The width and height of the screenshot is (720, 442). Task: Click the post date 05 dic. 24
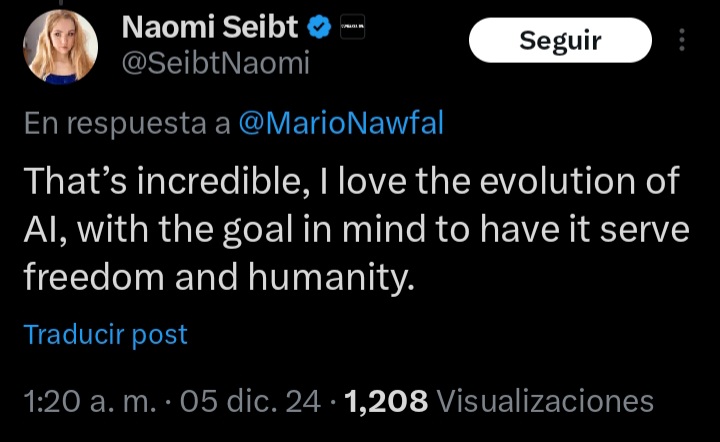coord(249,402)
